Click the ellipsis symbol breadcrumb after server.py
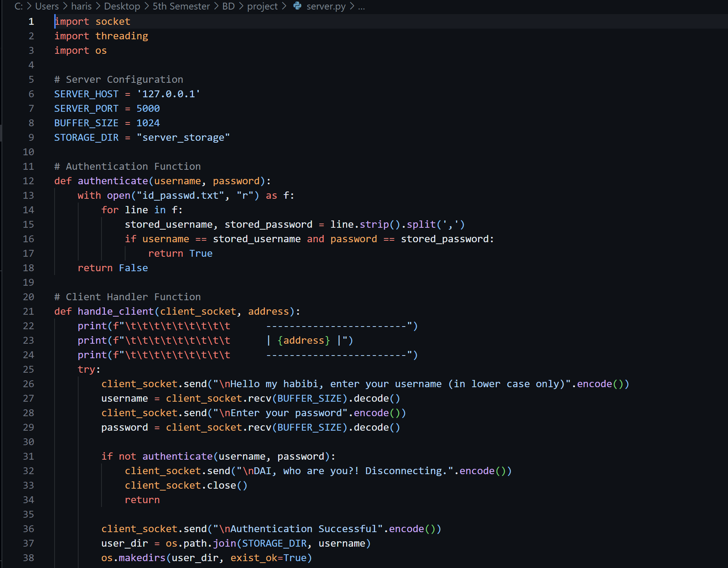 coord(361,6)
